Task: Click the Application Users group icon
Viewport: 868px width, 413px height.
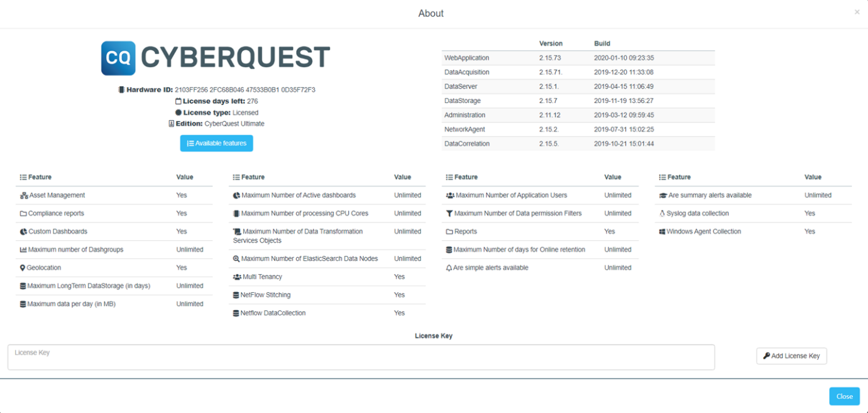Action: coord(450,195)
